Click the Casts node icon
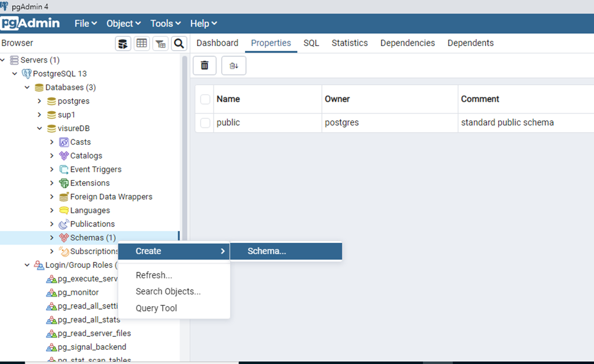 pos(64,142)
